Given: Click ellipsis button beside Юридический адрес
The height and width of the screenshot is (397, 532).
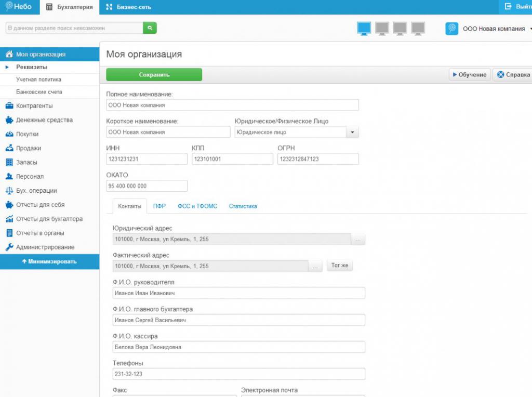Looking at the screenshot, I should point(358,239).
